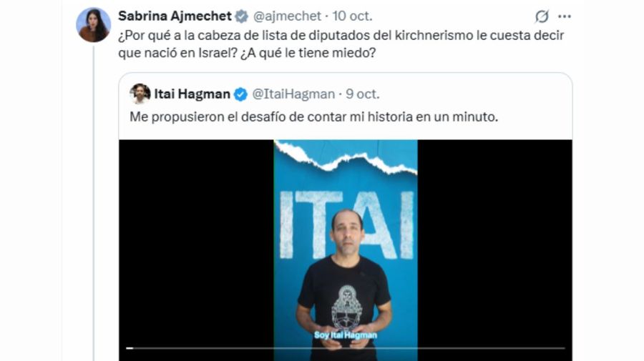This screenshot has height=361, width=644.
Task: Visit the @ItaiHagman handle
Action: coord(293,94)
